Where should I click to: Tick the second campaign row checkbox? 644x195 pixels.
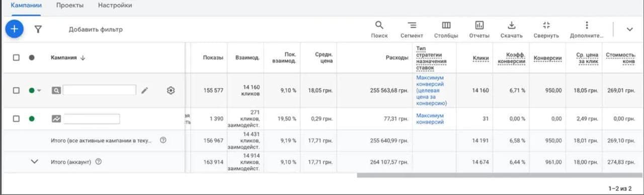pos(16,119)
